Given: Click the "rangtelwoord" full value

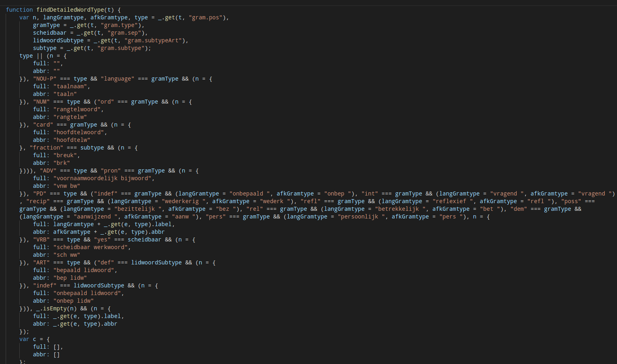Looking at the screenshot, I should (x=77, y=109).
